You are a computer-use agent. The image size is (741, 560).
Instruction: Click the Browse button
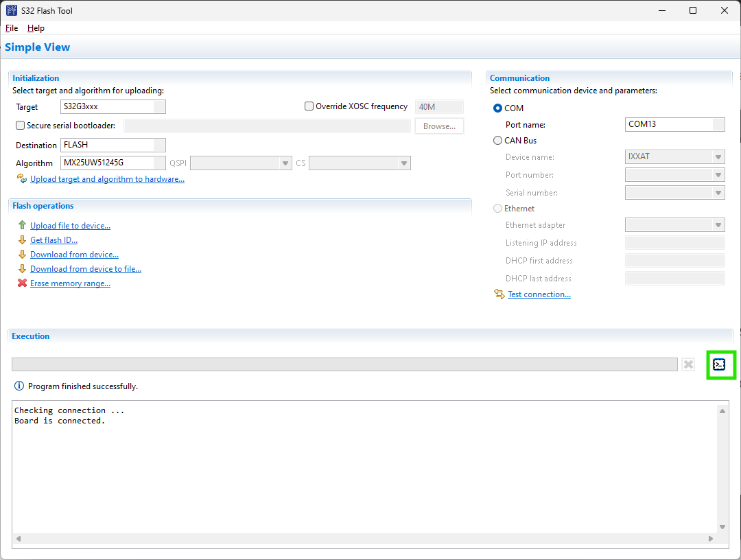point(439,126)
